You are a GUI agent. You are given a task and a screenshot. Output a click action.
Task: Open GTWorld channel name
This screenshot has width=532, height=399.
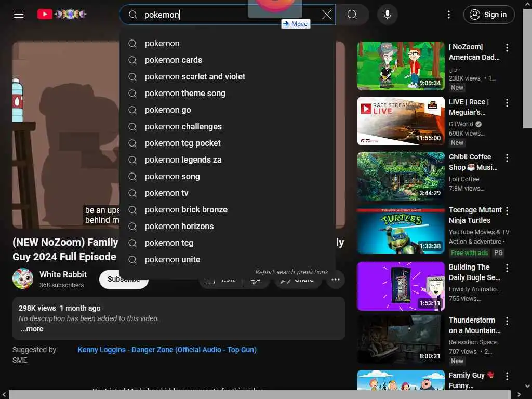461,124
